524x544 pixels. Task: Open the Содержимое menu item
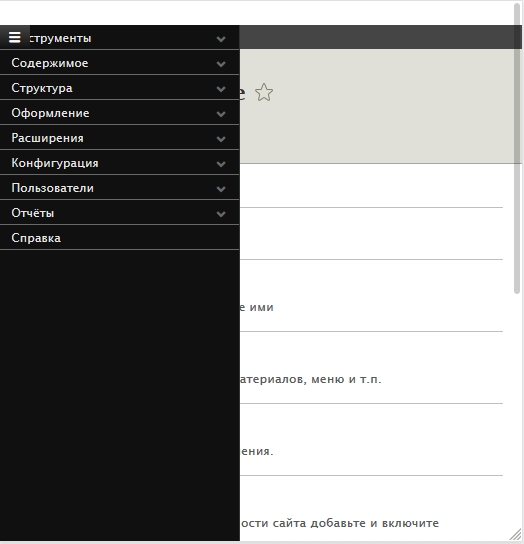pos(50,63)
